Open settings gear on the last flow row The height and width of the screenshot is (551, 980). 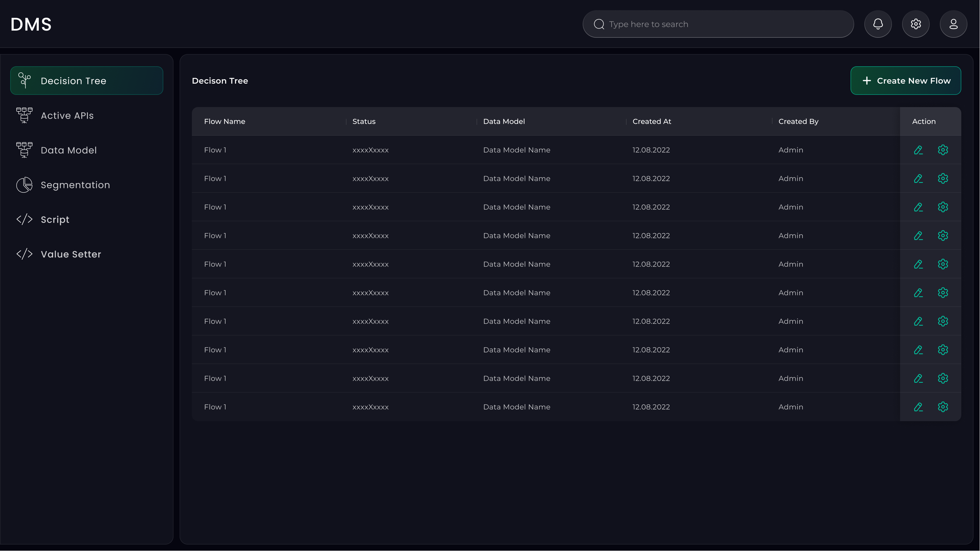tap(943, 407)
